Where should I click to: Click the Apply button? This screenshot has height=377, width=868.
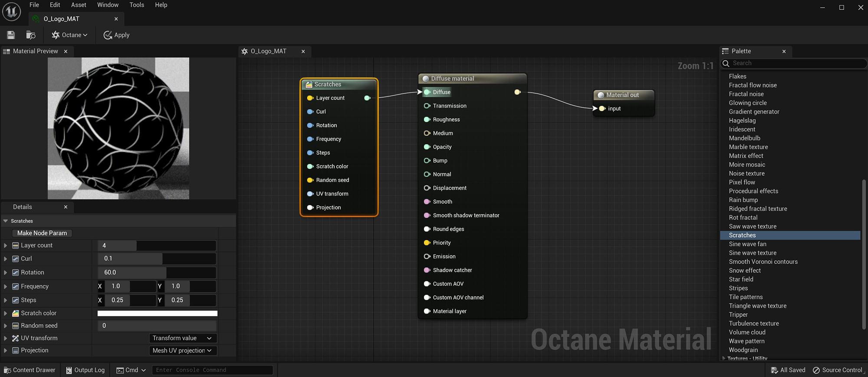click(116, 35)
